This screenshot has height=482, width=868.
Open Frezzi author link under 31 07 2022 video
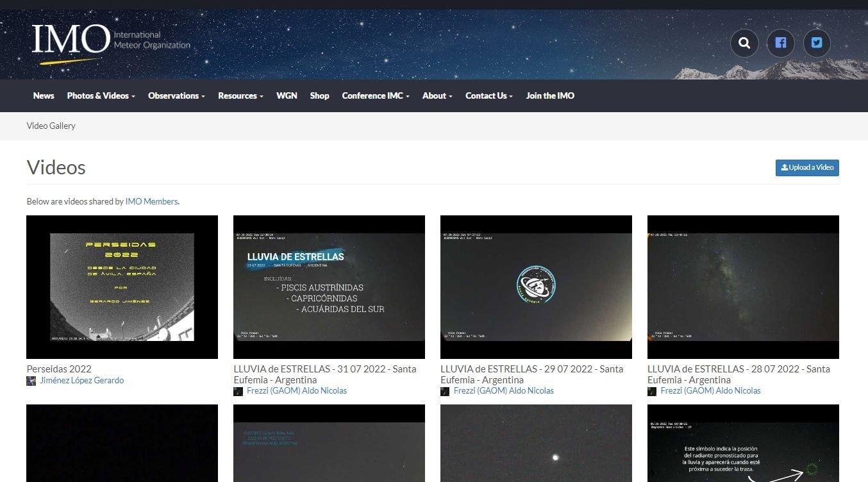[x=296, y=391]
